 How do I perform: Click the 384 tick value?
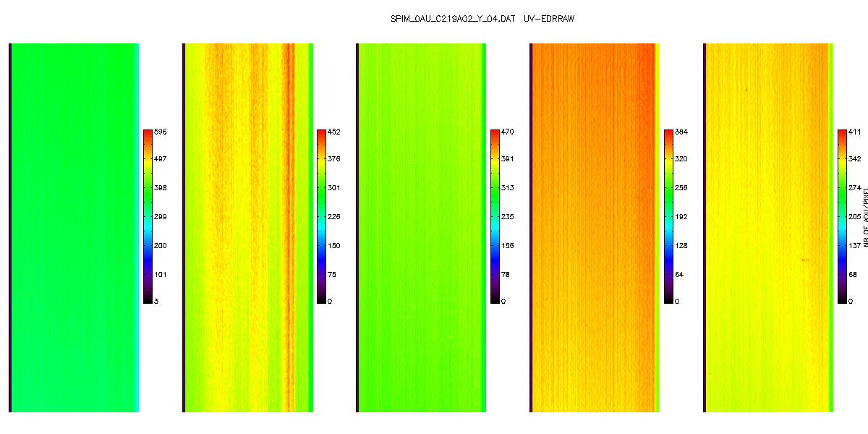681,132
